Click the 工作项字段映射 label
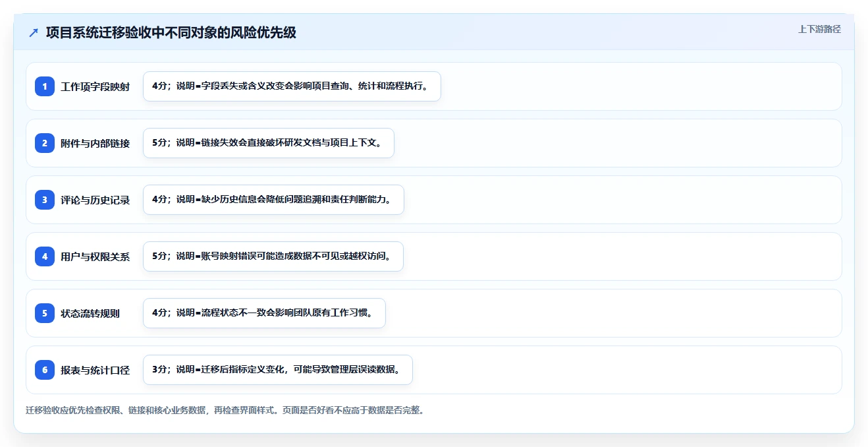868x447 pixels. (95, 87)
